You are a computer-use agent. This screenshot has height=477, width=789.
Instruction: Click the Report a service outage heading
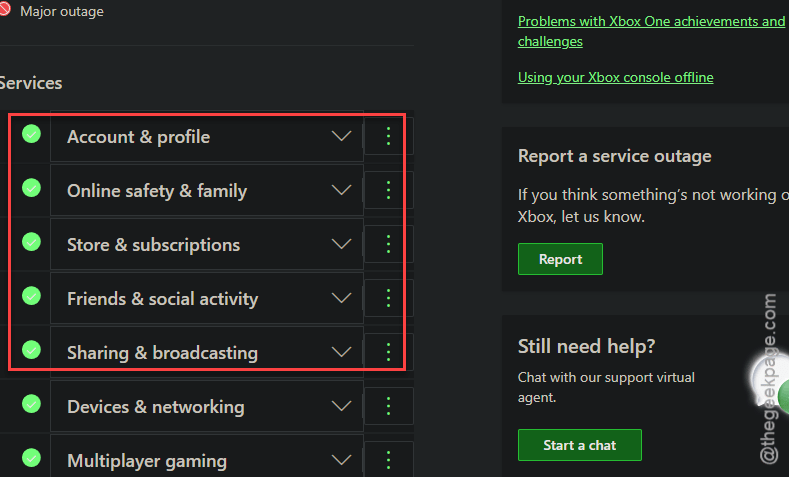click(614, 156)
